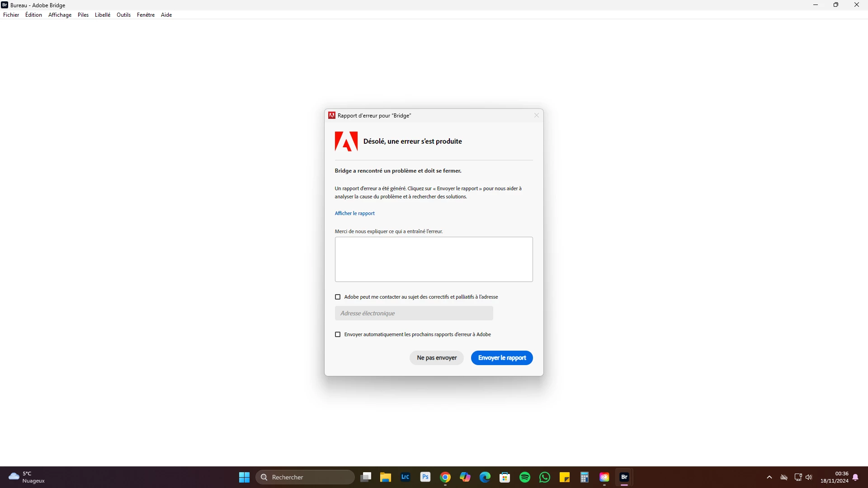
Task: Check automatic sending of future error reports
Action: tap(338, 334)
